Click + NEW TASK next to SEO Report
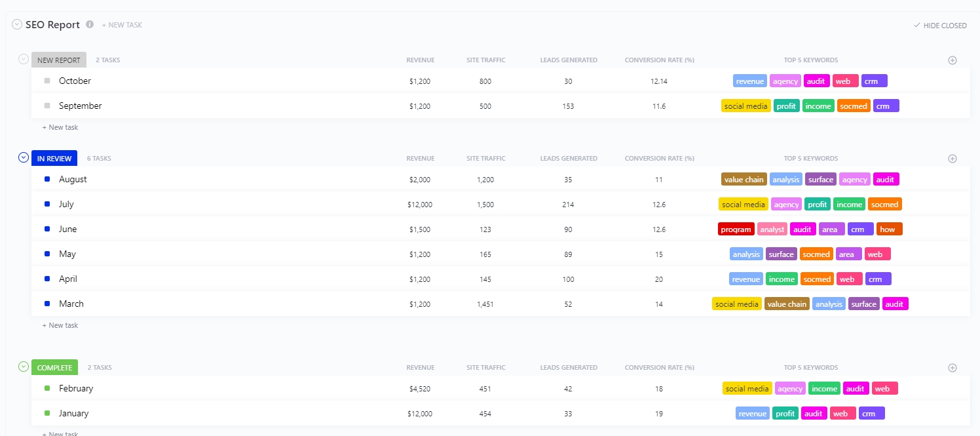The height and width of the screenshot is (436, 980). point(122,24)
